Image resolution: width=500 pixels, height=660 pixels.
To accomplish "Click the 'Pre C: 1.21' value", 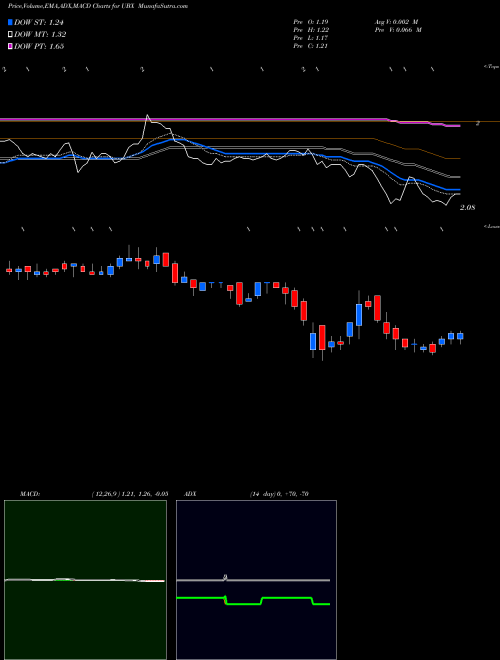I will pos(311,46).
